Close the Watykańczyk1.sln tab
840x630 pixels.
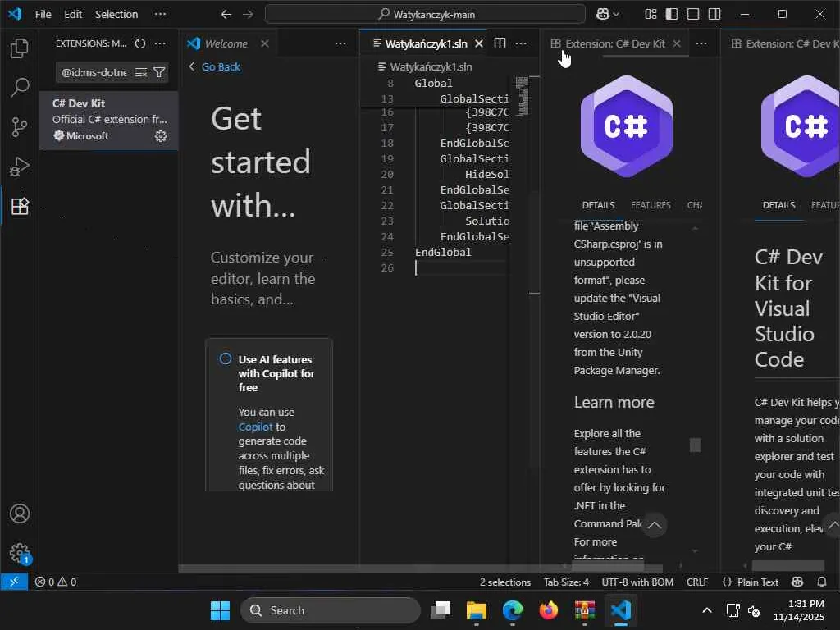click(479, 43)
